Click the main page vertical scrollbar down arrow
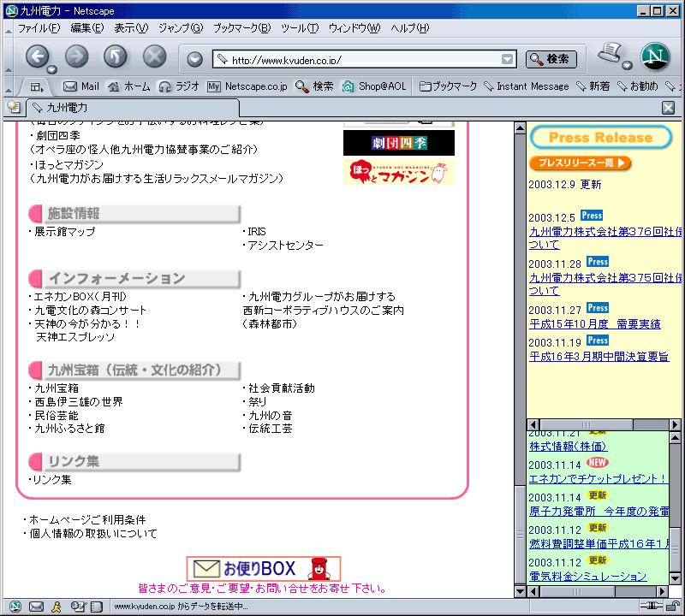685x616 pixels. click(520, 591)
